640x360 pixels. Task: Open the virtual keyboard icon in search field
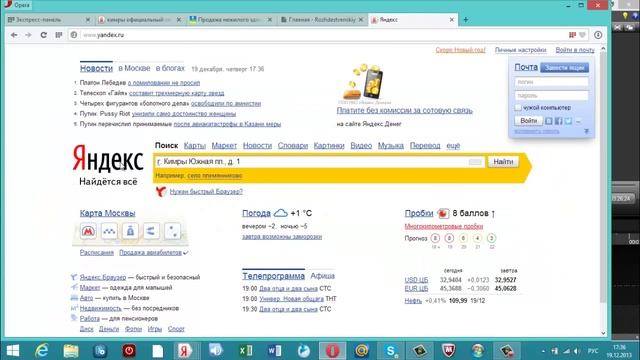475,162
